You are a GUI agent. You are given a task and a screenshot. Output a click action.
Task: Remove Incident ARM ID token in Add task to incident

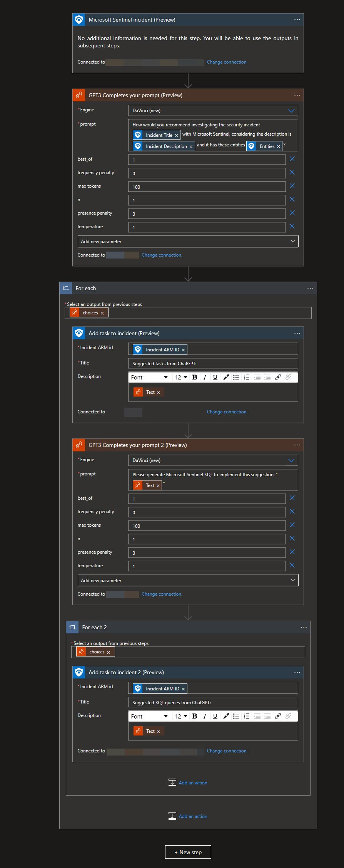click(x=183, y=350)
